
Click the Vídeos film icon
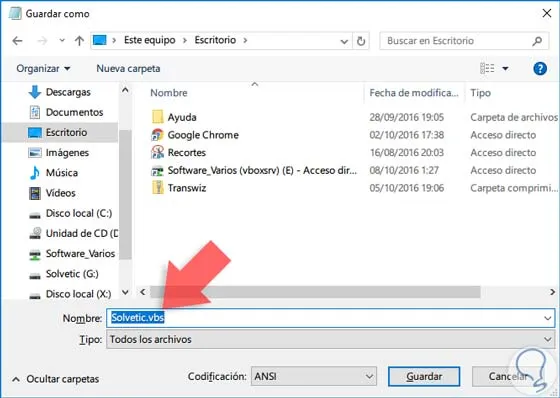35,193
